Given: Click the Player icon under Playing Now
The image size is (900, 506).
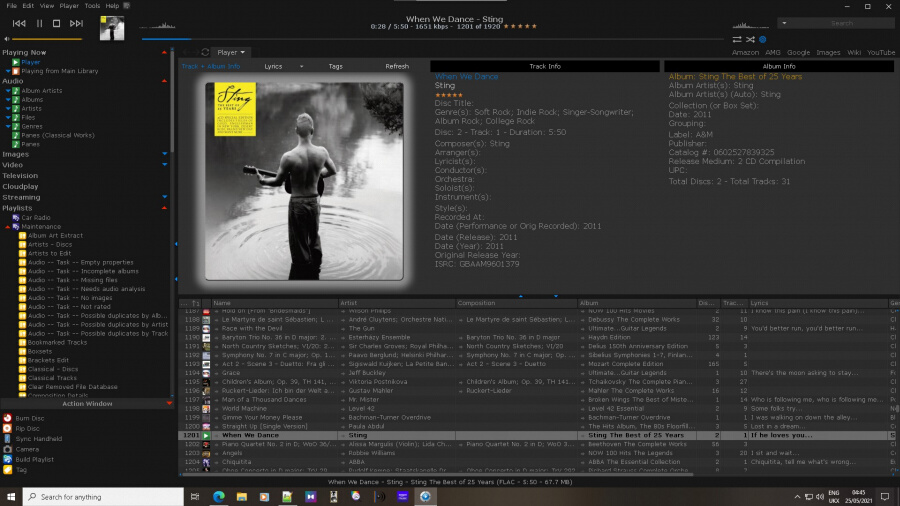Looking at the screenshot, I should (16, 62).
